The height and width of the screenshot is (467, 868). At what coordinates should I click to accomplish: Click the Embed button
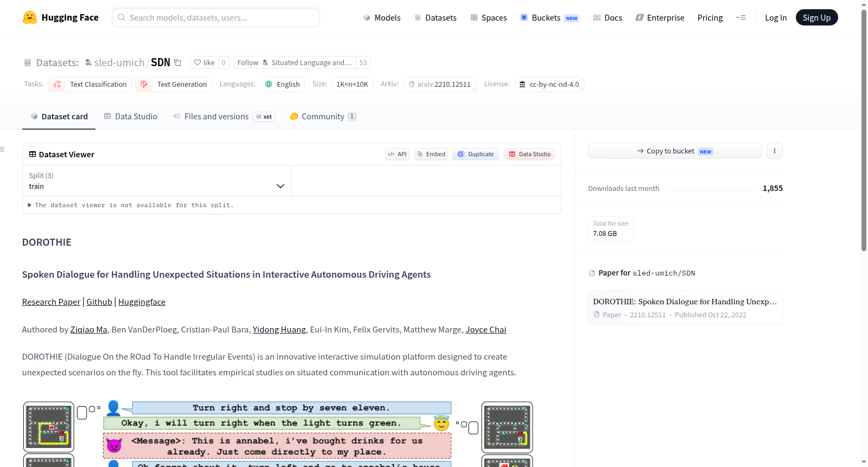pos(431,154)
